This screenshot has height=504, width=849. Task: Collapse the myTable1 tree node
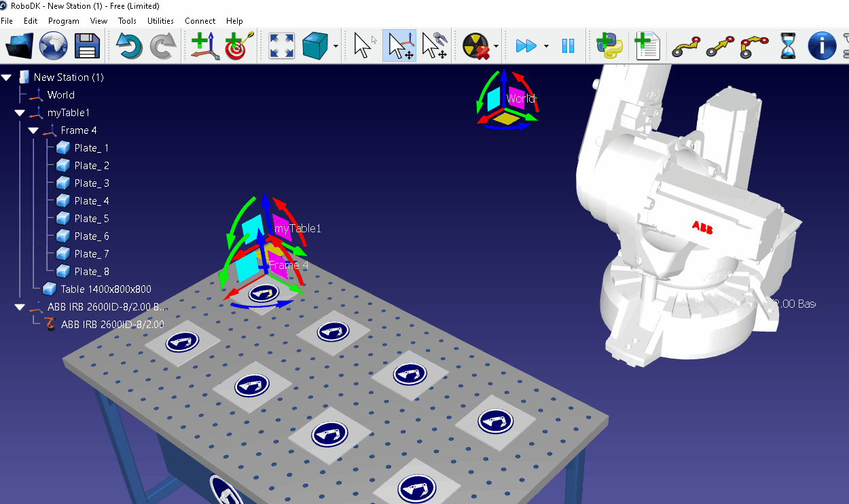click(x=20, y=113)
